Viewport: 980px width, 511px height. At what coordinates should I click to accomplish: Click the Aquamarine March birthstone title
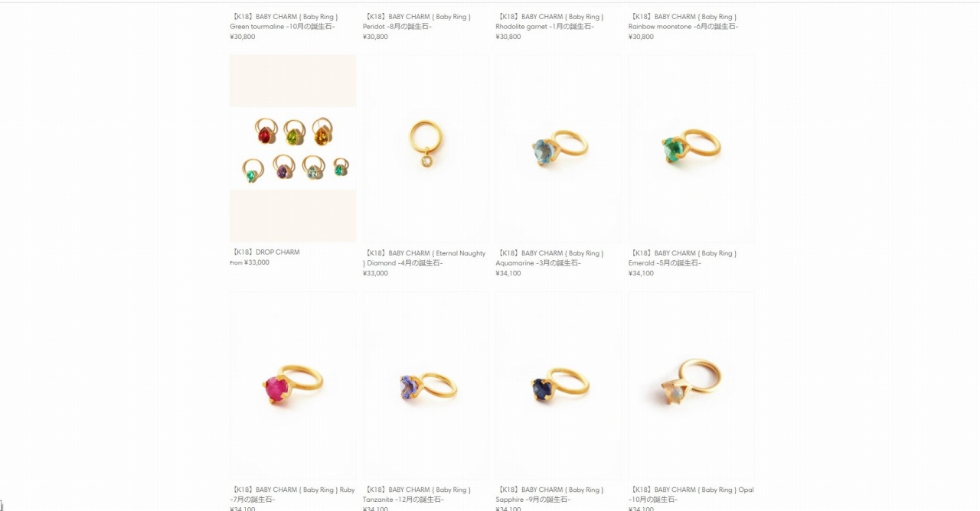tap(550, 258)
